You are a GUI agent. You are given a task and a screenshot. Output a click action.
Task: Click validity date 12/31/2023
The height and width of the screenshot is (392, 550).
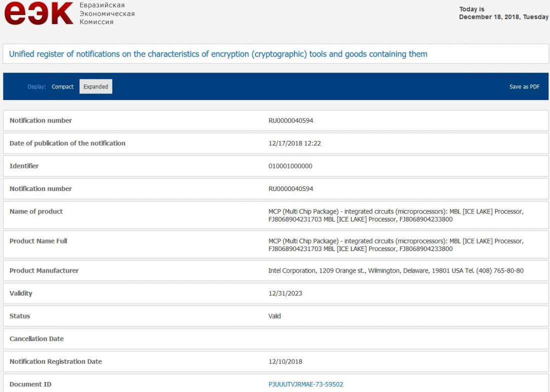click(x=285, y=293)
